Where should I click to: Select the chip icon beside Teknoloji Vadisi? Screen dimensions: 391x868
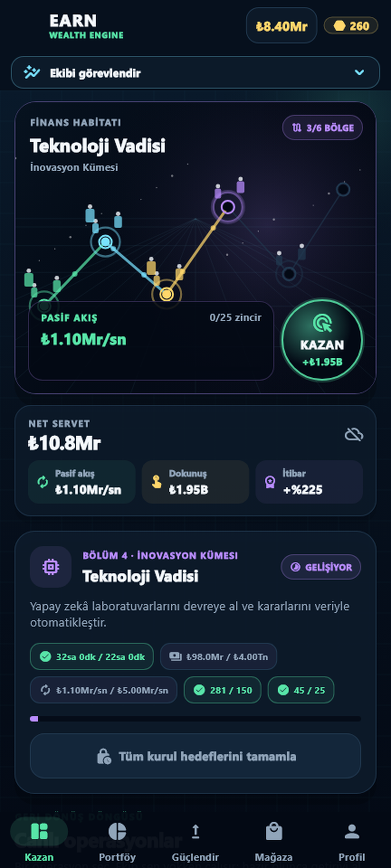(x=51, y=567)
